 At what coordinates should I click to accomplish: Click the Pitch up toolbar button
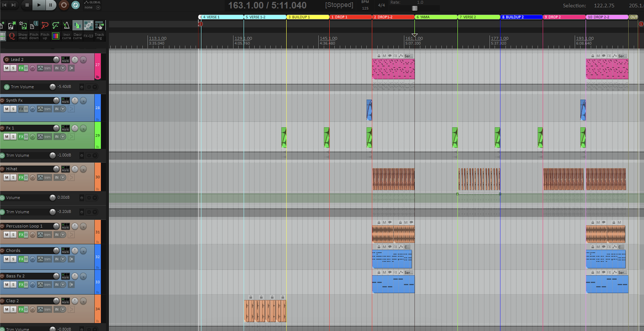pyautogui.click(x=45, y=36)
